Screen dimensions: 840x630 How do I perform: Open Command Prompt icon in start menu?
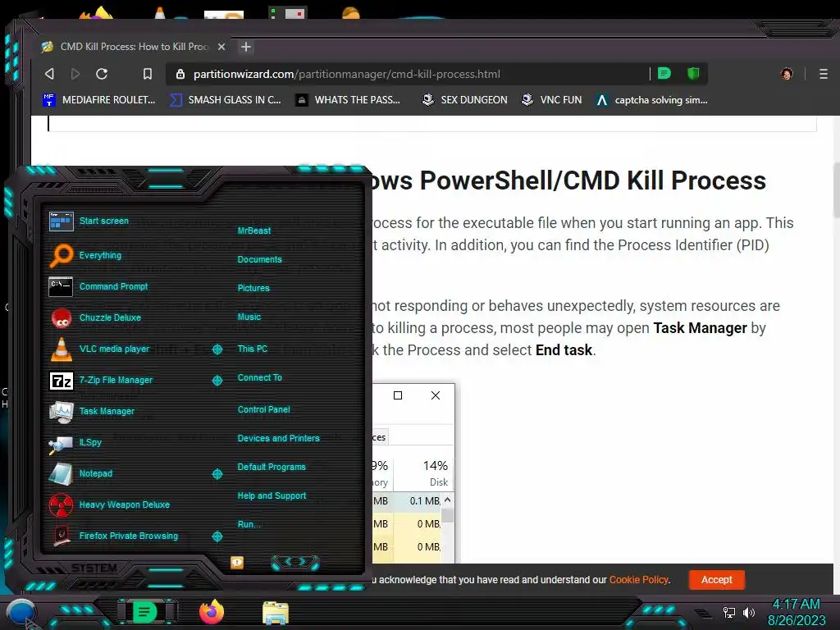click(61, 286)
